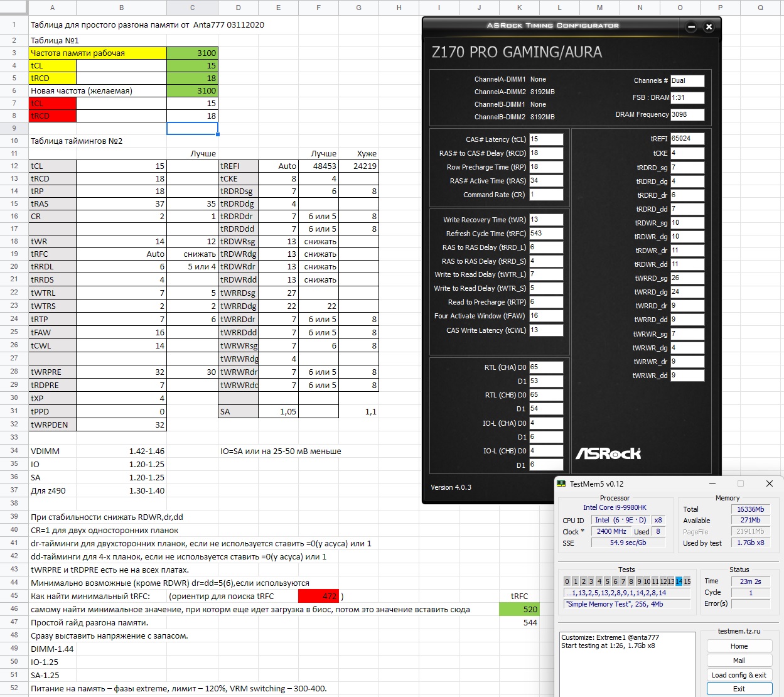Click the Mail button in TestMem5
The image size is (784, 697).
tap(739, 661)
